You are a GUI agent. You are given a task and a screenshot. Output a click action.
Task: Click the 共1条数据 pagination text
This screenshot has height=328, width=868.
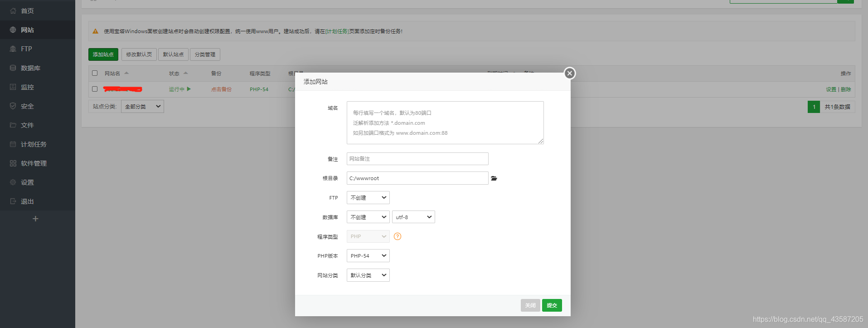click(x=837, y=107)
